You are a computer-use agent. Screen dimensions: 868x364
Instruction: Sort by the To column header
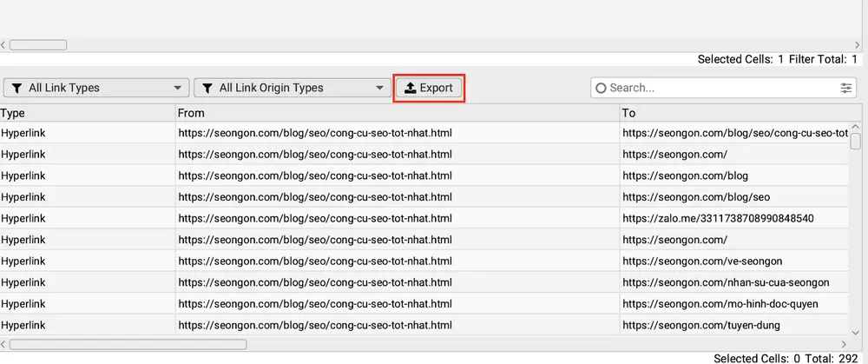click(740, 113)
